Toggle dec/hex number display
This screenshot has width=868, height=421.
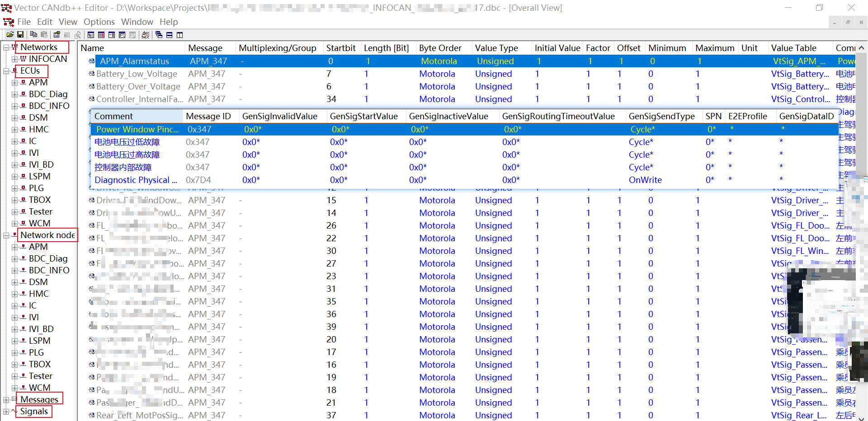point(146,35)
